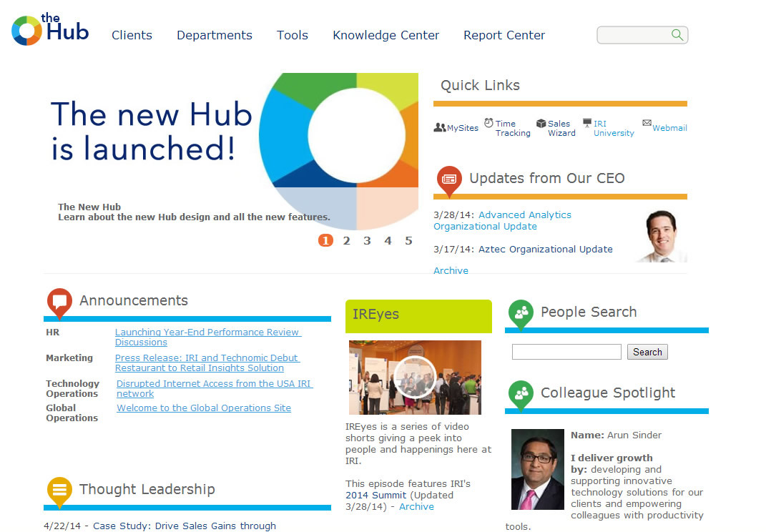Click the People Search text field
This screenshot has height=532, width=766.
click(566, 352)
